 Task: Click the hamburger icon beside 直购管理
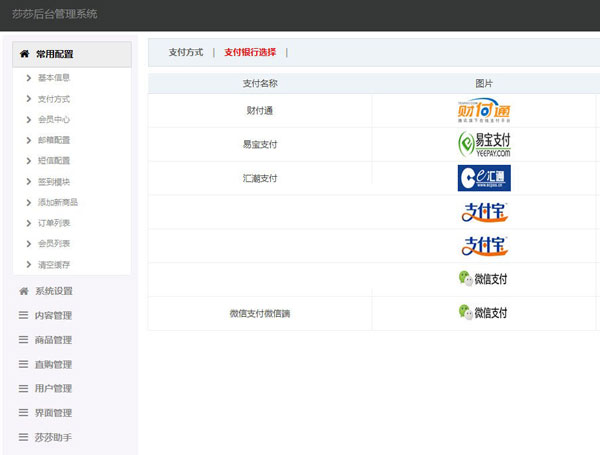click(23, 364)
